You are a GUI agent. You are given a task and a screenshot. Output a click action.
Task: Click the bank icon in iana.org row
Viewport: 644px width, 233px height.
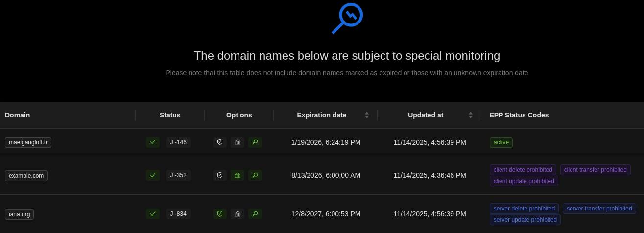[238, 214]
